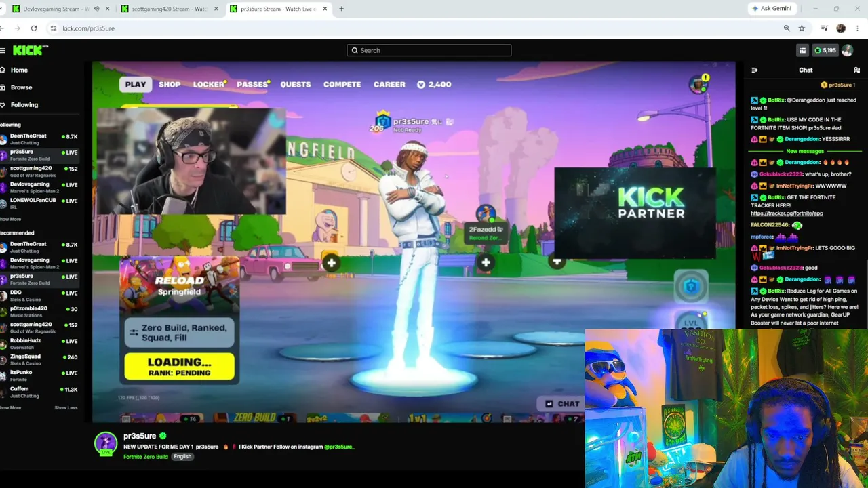The image size is (868, 488).
Task: Close the pr3s5ure Stream tab
Action: click(x=325, y=9)
